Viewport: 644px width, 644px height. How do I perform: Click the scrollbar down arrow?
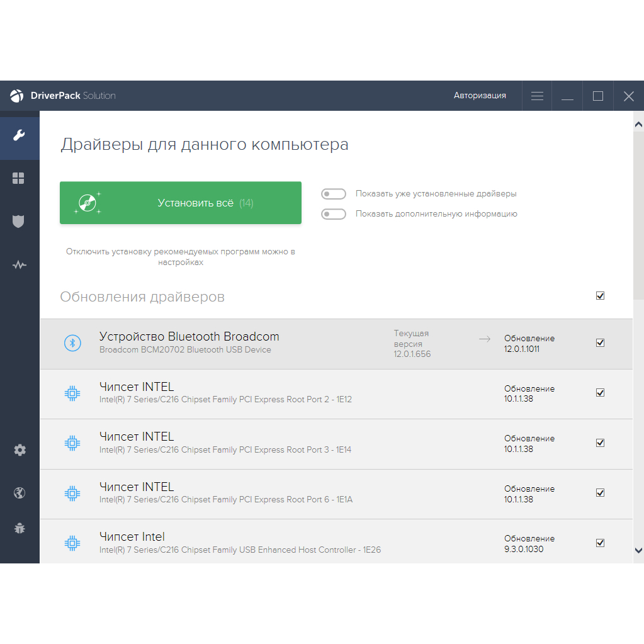tap(638, 550)
